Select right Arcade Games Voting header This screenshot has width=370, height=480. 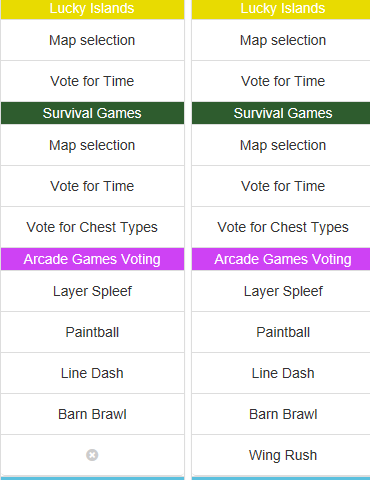281,259
